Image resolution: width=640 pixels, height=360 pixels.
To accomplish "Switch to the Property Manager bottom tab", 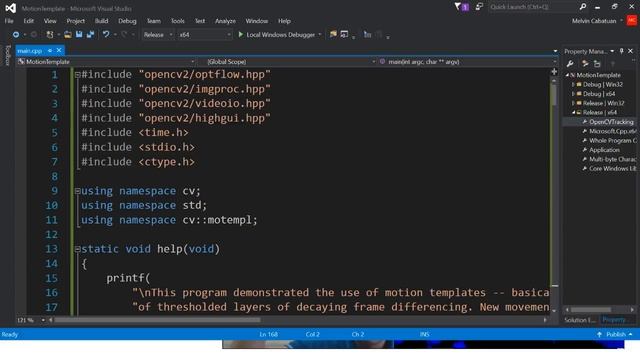I will pyautogui.click(x=614, y=320).
